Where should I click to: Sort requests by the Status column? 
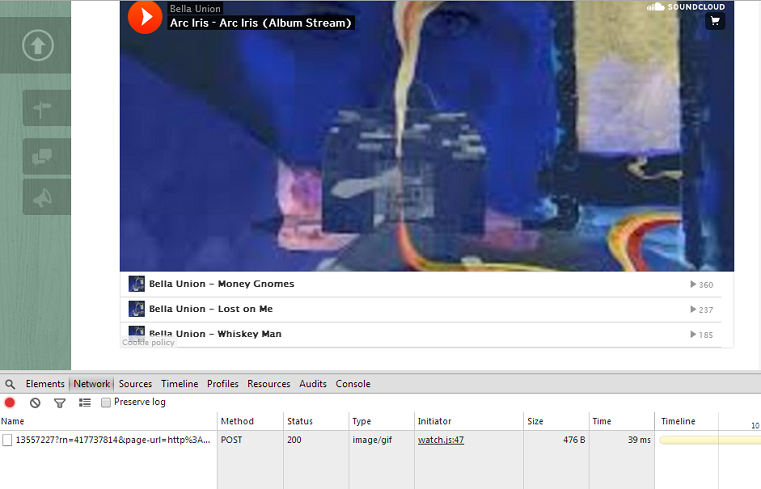click(x=316, y=421)
